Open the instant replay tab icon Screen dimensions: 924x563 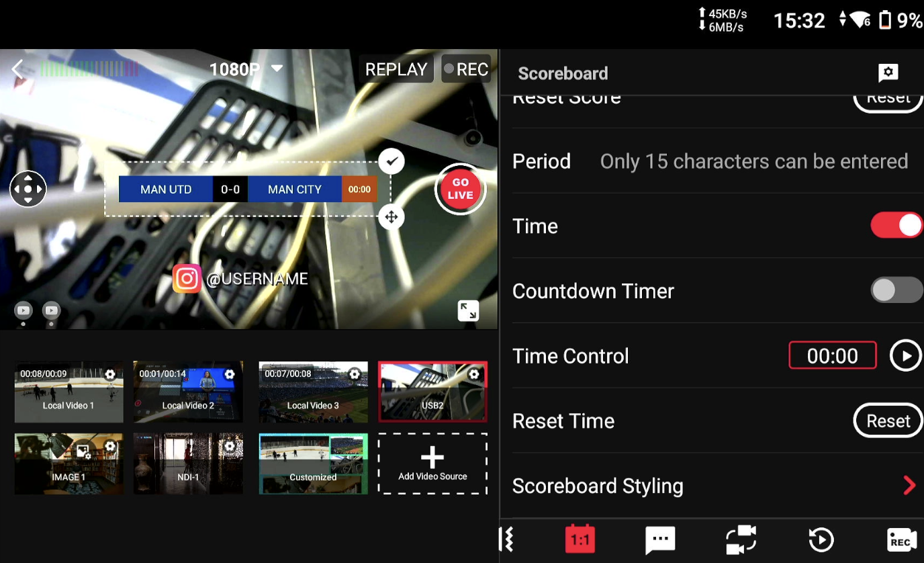click(x=821, y=539)
